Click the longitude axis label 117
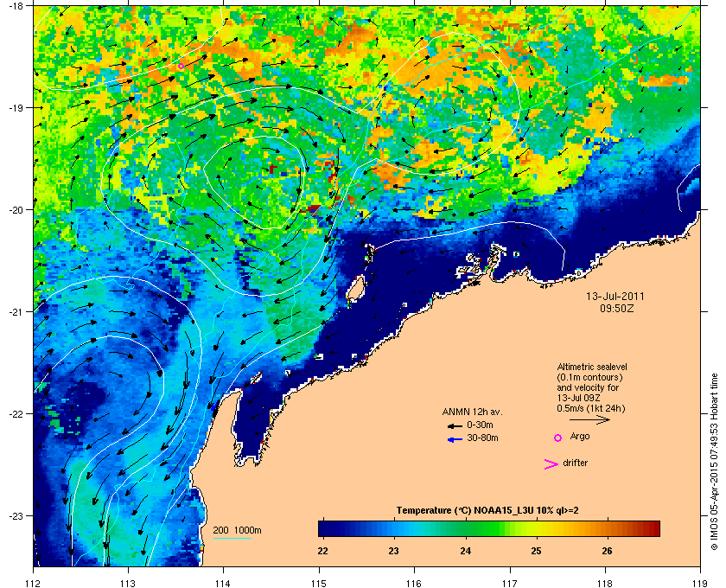This screenshot has width=726, height=588. pyautogui.click(x=510, y=584)
